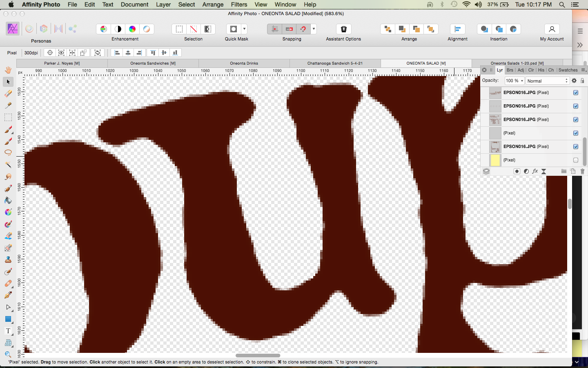Viewport: 588px width, 368px height.
Task: Expand the Quick Mask dropdown arrow
Action: point(245,29)
